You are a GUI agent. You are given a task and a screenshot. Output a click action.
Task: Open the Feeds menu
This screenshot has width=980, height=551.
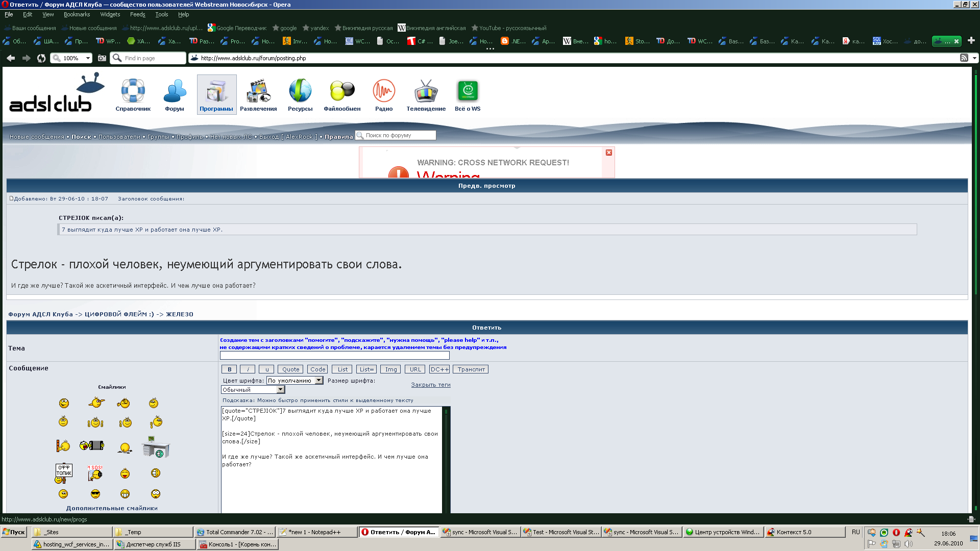pos(137,14)
